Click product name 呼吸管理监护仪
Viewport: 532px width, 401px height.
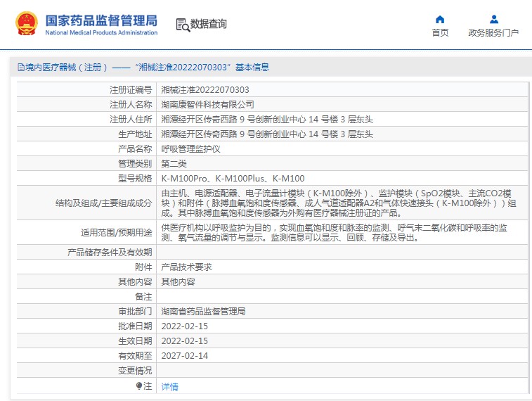[x=190, y=149]
